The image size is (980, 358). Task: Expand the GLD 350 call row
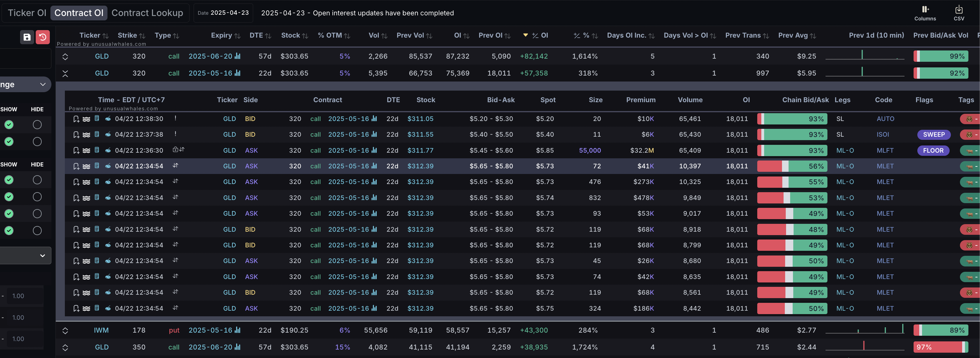(65, 347)
